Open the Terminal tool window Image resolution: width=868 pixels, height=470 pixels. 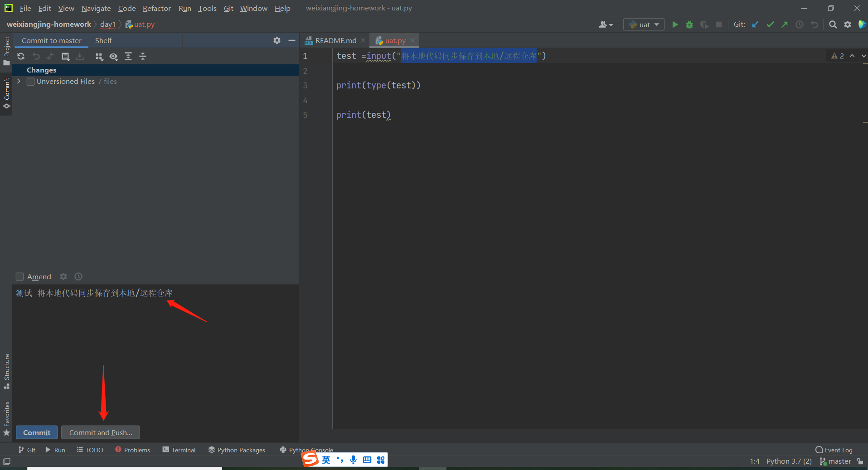tap(179, 450)
